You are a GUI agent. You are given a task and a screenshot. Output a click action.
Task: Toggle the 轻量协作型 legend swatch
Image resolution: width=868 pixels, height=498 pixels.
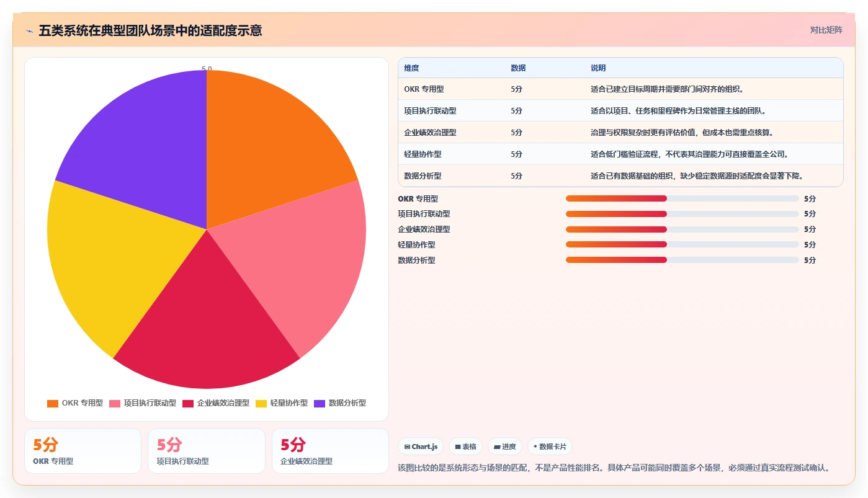coord(261,403)
